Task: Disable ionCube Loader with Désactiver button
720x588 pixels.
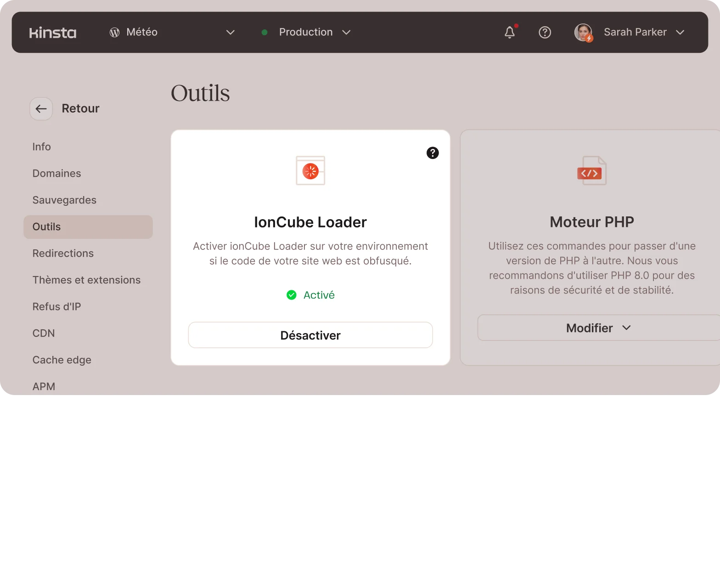Action: 310,335
